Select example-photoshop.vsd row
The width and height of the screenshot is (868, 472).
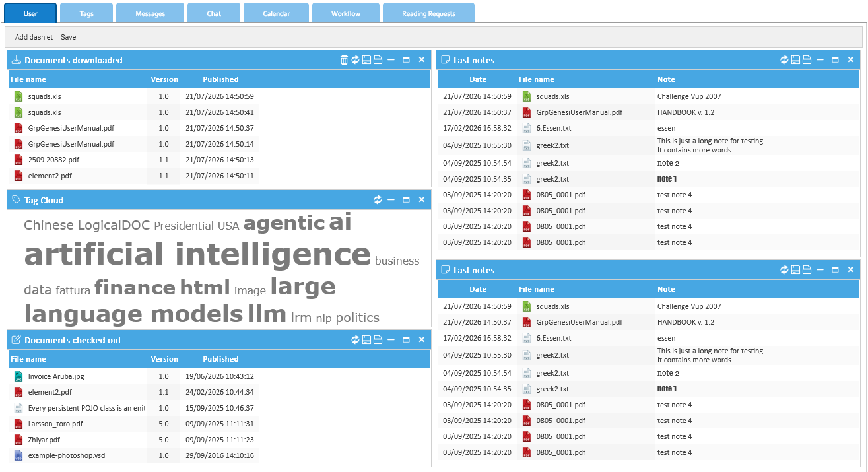click(x=134, y=455)
